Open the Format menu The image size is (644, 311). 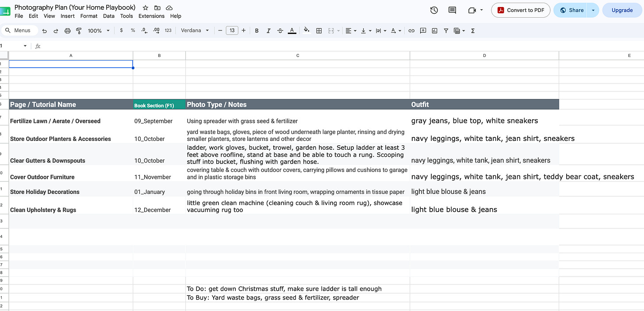[89, 16]
